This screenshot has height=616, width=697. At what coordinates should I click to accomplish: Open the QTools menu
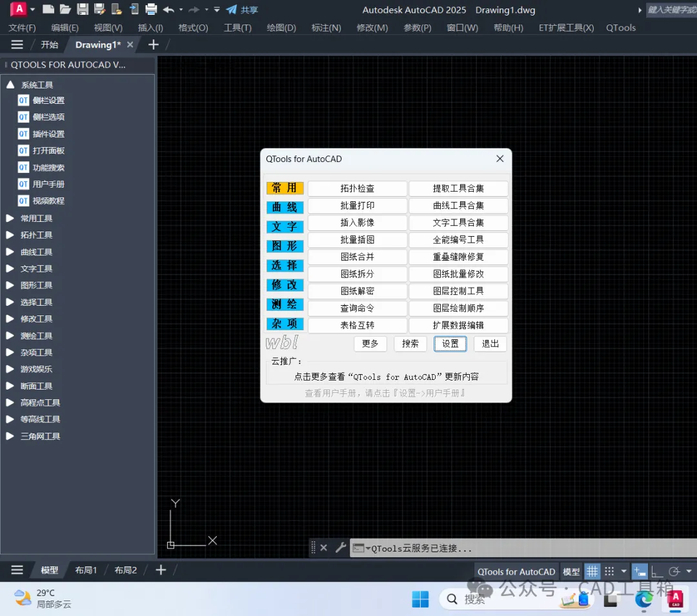(621, 28)
